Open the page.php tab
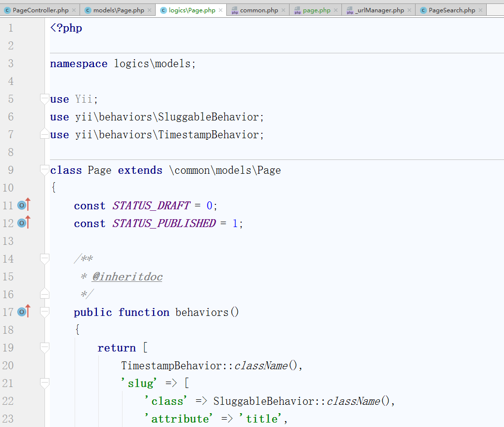 coord(316,10)
